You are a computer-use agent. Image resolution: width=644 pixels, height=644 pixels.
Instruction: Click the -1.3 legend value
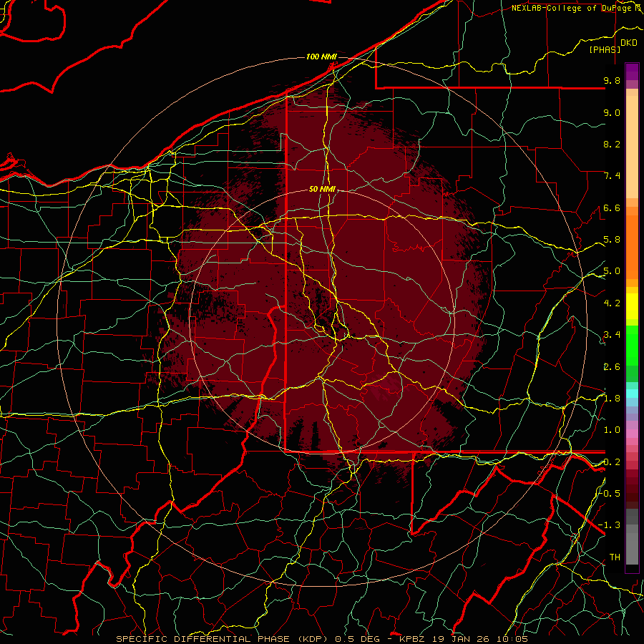[610, 525]
